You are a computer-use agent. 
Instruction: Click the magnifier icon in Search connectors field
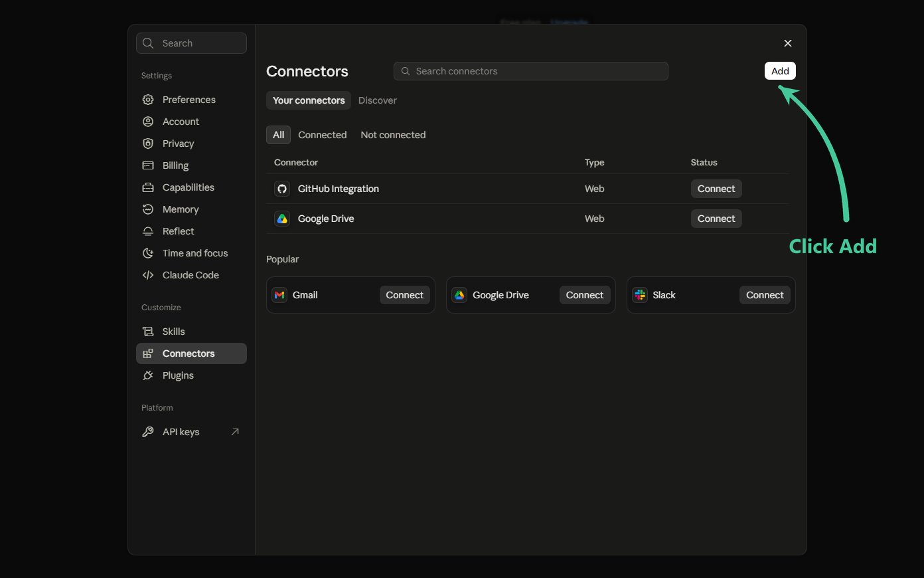coord(406,71)
